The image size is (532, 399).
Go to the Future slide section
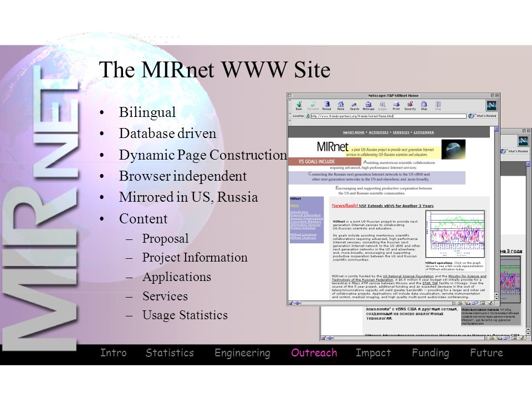click(x=487, y=353)
